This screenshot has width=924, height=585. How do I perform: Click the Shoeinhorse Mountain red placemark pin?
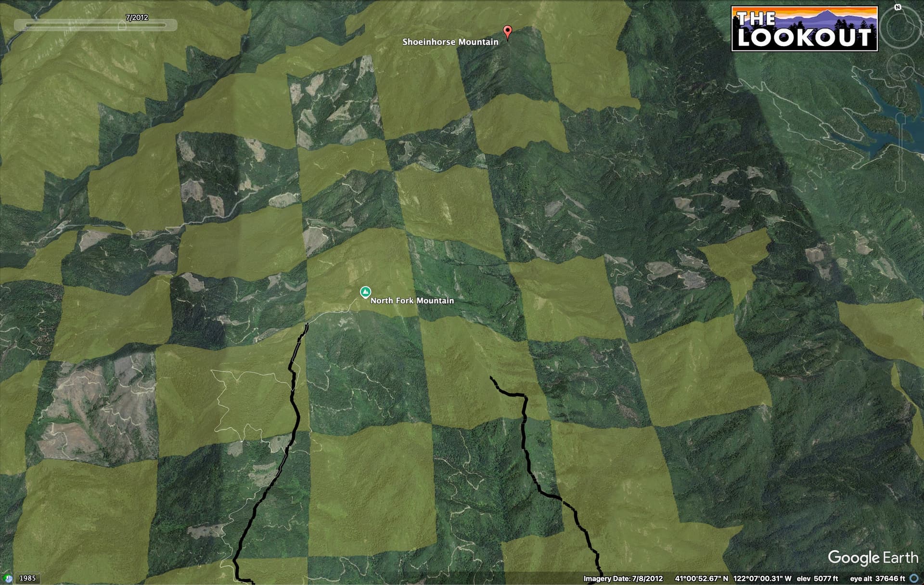[x=507, y=32]
